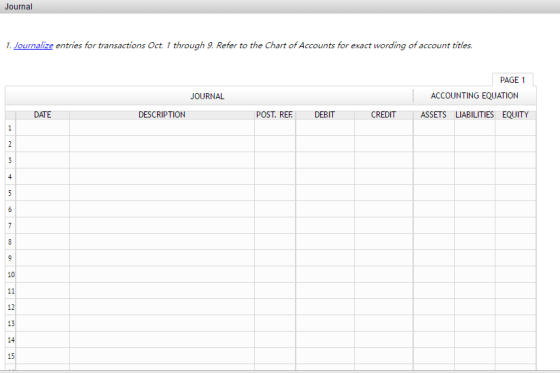560x373 pixels.
Task: Click the EQUITY column header
Action: pyautogui.click(x=515, y=115)
